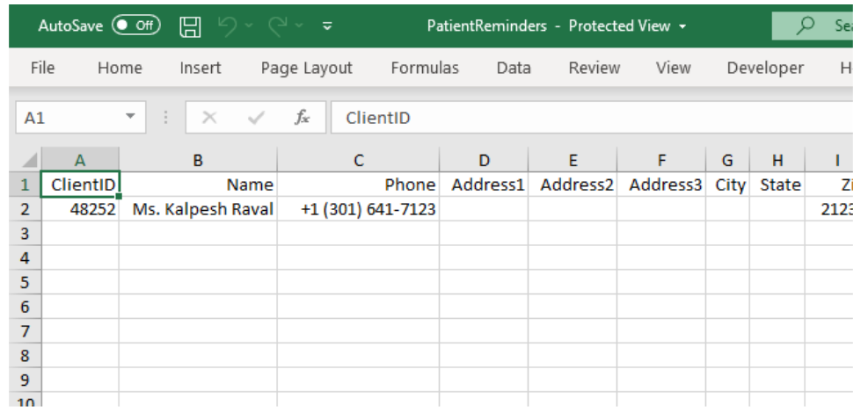Open the Insert ribbon tab
This screenshot has width=868, height=420.
pyautogui.click(x=201, y=68)
